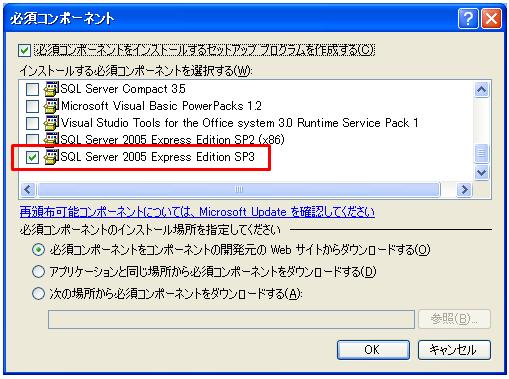Check the SQL Server Compact 3.5 checkbox
This screenshot has width=509, height=379.
[x=32, y=89]
